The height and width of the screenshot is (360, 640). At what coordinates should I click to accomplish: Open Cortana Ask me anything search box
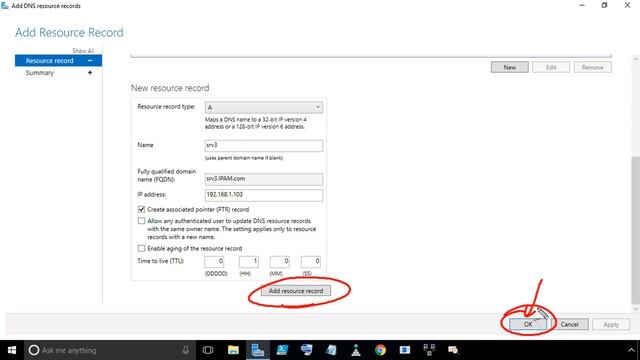coord(109,350)
